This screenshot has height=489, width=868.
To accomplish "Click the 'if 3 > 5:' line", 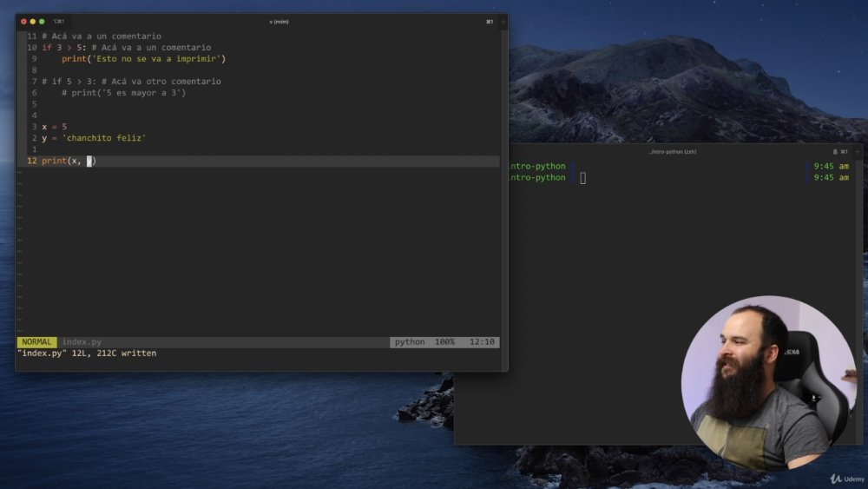I will point(126,48).
